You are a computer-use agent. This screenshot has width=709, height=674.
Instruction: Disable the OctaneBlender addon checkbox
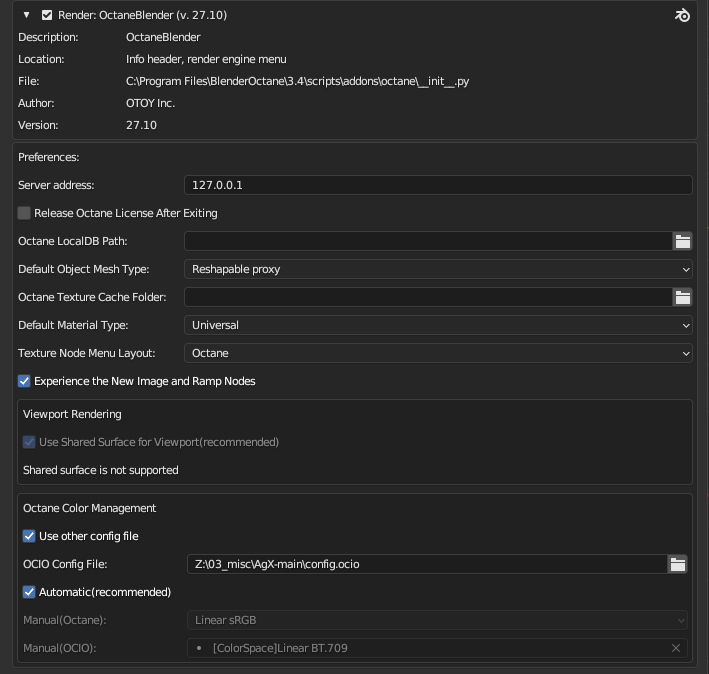pyautogui.click(x=47, y=15)
